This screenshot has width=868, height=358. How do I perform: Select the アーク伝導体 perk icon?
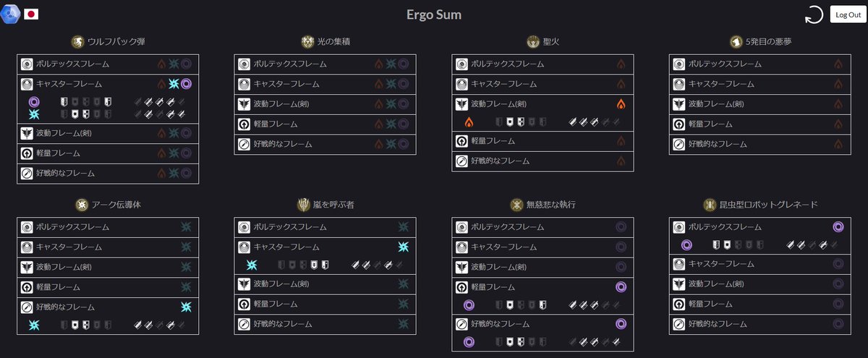click(x=82, y=204)
